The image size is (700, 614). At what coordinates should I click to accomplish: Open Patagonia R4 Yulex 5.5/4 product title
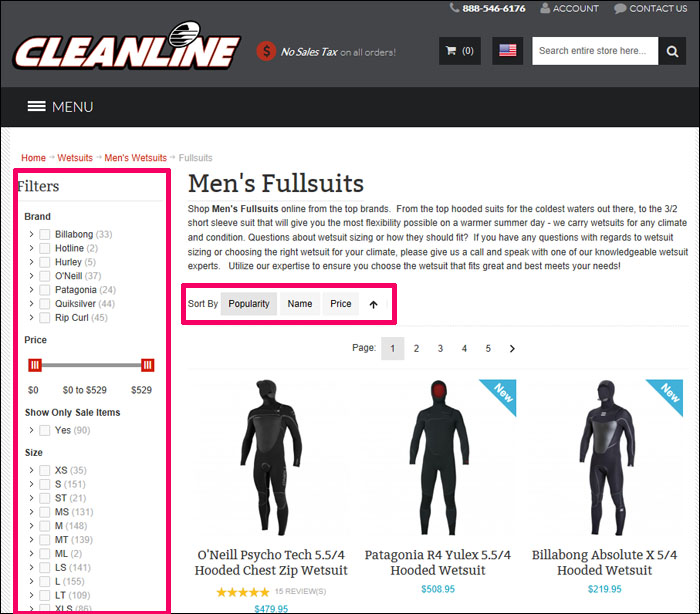tap(438, 563)
